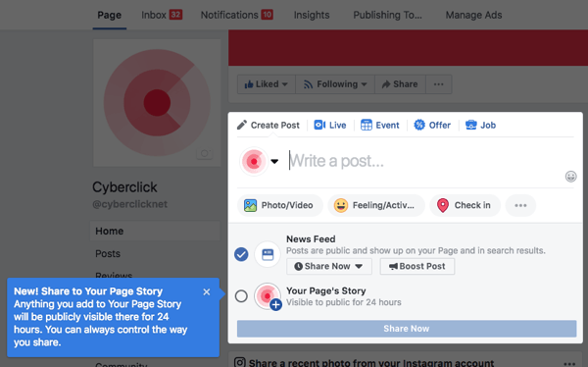Click the News Feed title text

311,238
